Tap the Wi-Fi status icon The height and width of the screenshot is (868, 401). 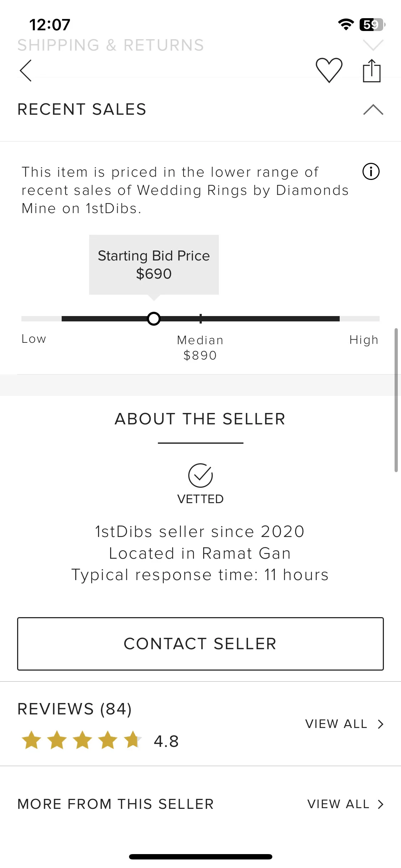tap(346, 25)
